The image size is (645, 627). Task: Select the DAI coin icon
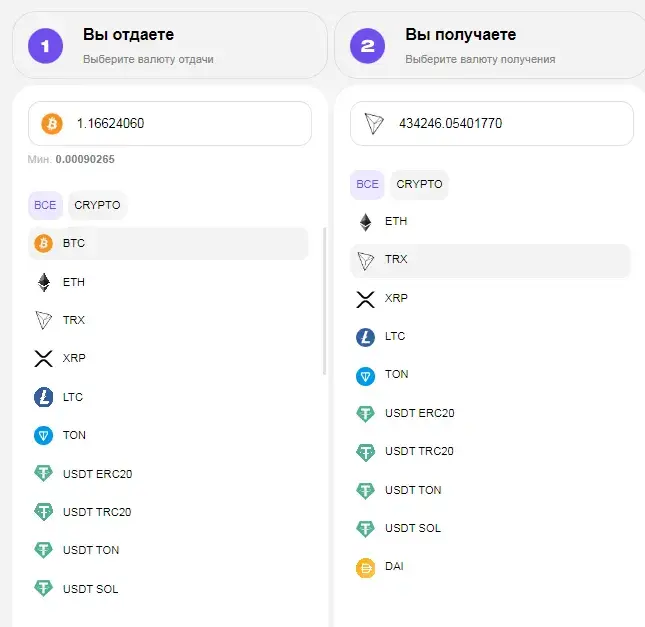point(365,568)
